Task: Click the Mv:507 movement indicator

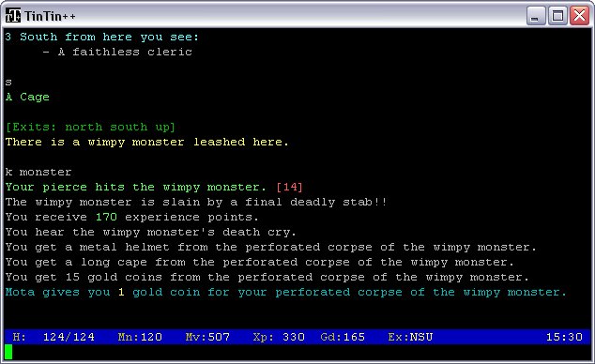Action: 207,337
